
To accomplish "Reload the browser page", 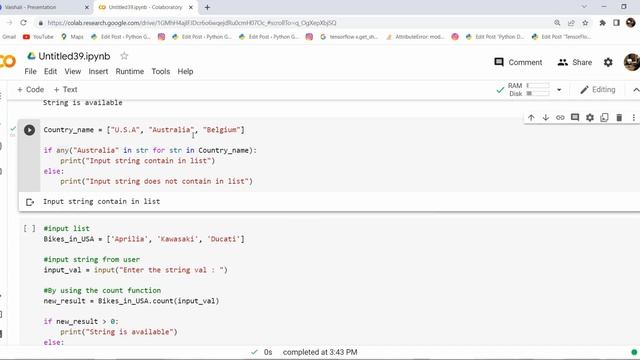I will point(23,23).
